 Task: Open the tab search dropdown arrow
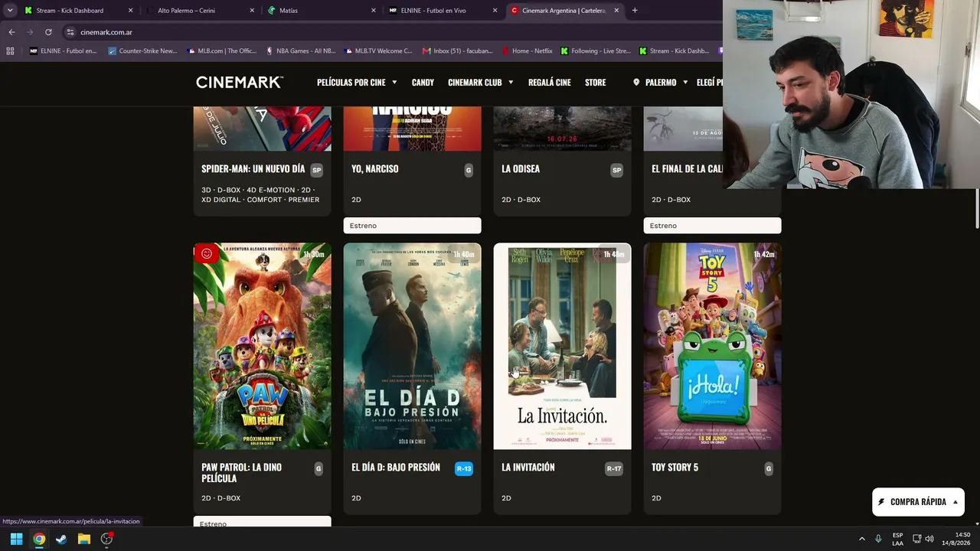point(10,11)
